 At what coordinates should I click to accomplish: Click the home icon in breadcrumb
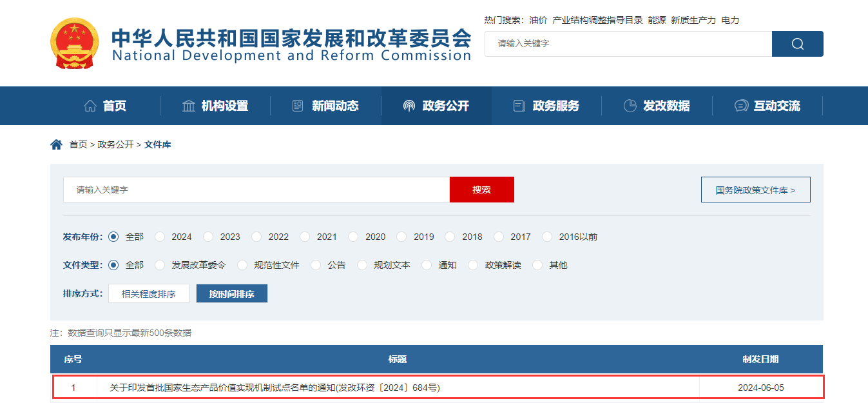coord(56,144)
